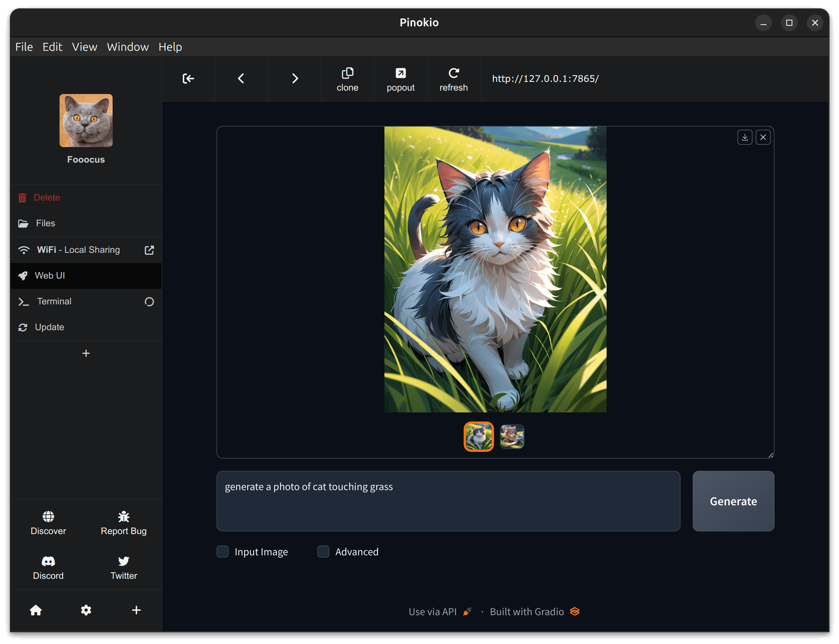Image resolution: width=839 pixels, height=644 pixels.
Task: Click the Web UI icon
Action: coord(23,275)
